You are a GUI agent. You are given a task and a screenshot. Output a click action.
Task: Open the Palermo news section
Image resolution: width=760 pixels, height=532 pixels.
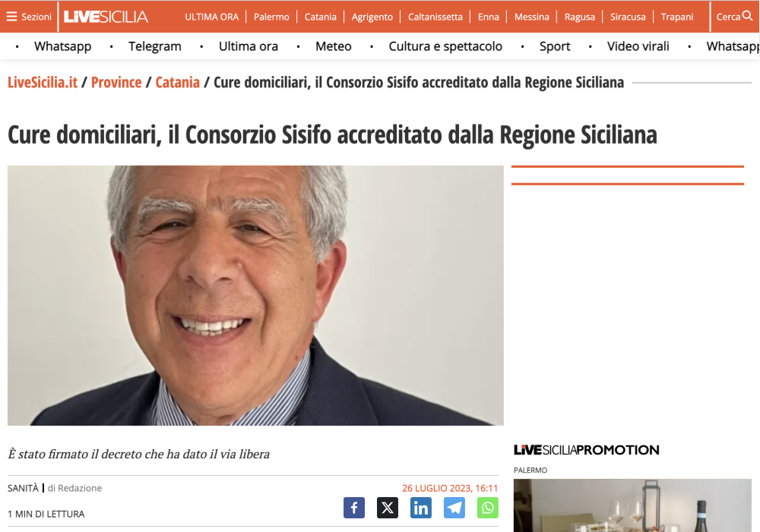pyautogui.click(x=271, y=17)
